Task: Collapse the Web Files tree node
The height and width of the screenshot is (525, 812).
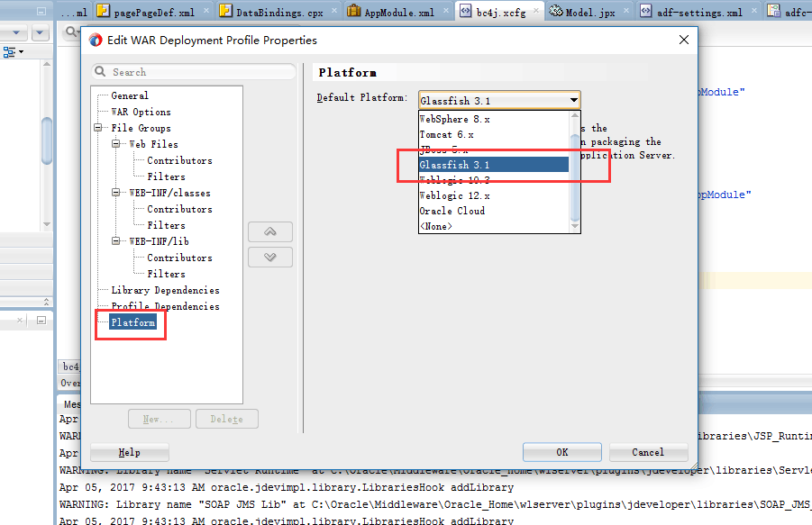Action: (115, 144)
